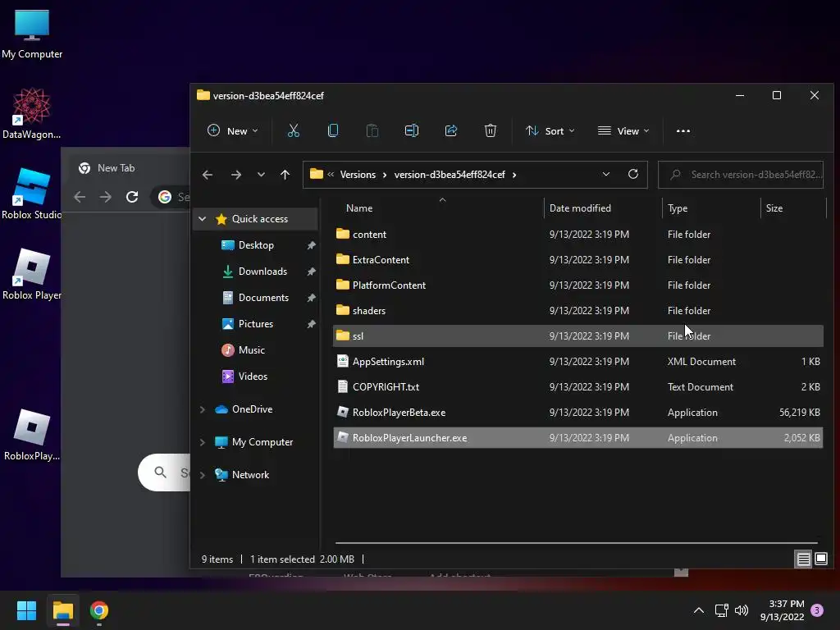Screen dimensions: 840x630
Task: Select the New Tab Chrome tab
Action: click(116, 168)
